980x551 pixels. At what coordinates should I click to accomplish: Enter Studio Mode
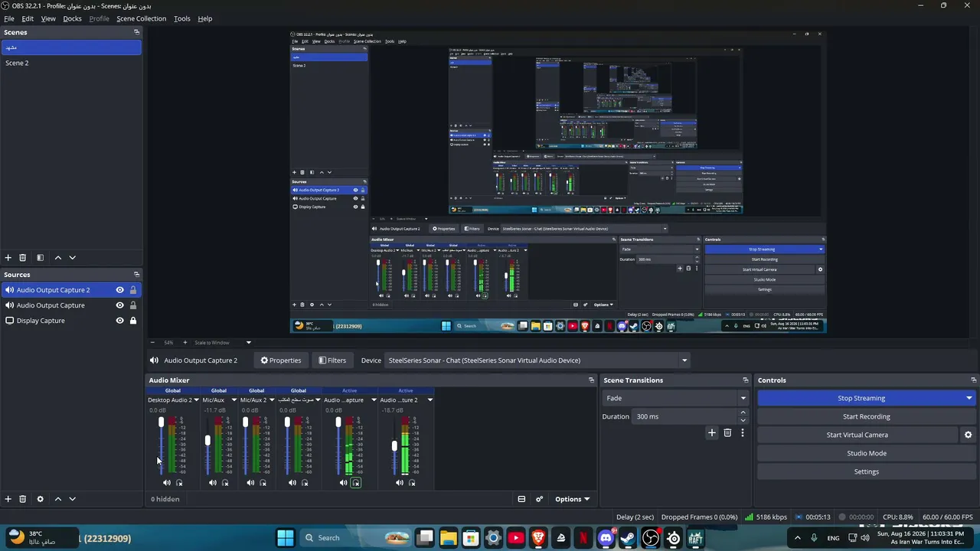click(867, 453)
